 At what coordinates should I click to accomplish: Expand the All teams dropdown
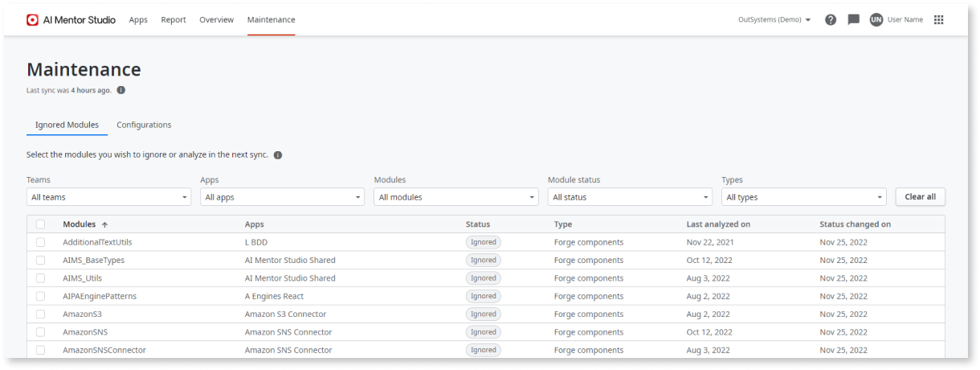point(108,197)
